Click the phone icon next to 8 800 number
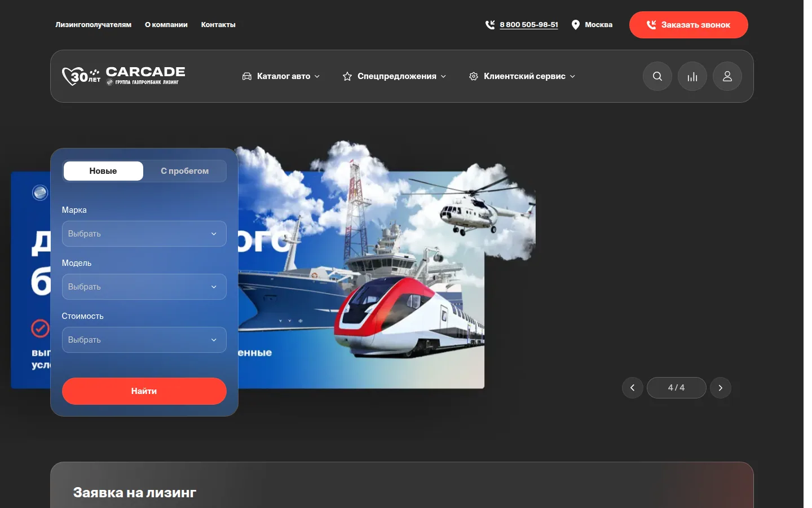812x508 pixels. pos(490,25)
